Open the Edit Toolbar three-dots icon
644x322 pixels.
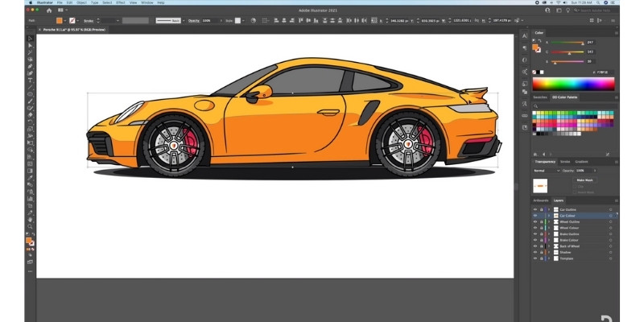(30, 271)
